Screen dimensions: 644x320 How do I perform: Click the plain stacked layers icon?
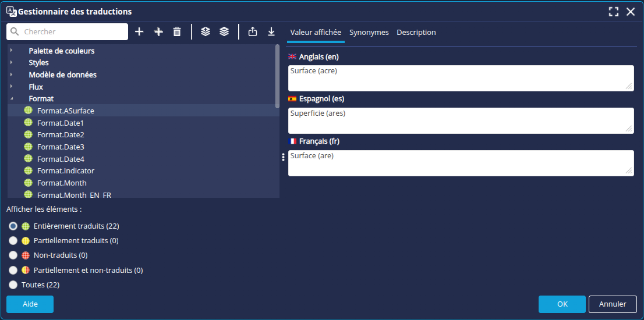pyautogui.click(x=224, y=32)
